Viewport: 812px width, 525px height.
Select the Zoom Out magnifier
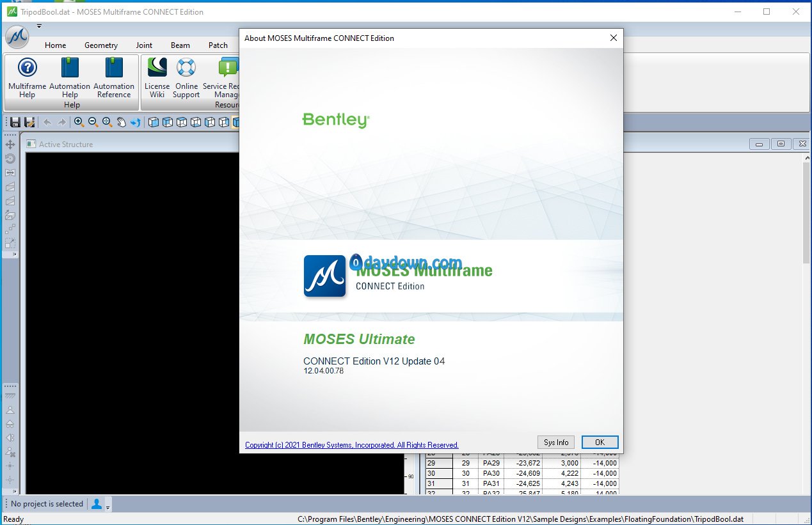[x=93, y=122]
